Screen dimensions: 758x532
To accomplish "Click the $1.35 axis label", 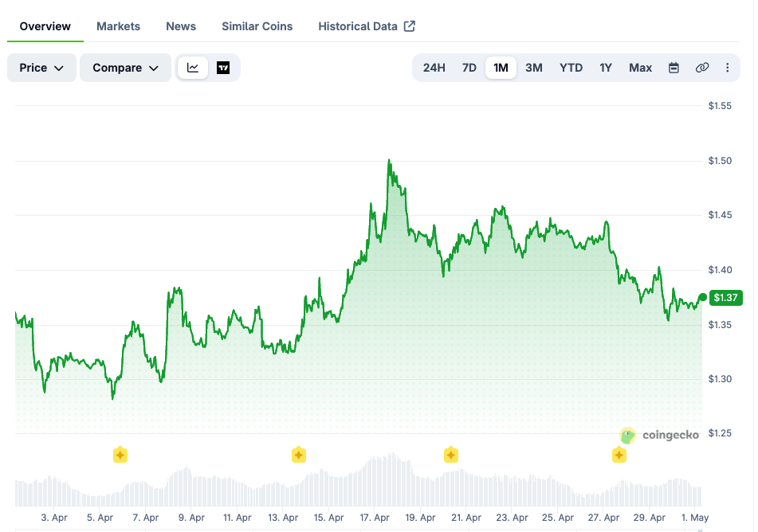I will coord(720,325).
